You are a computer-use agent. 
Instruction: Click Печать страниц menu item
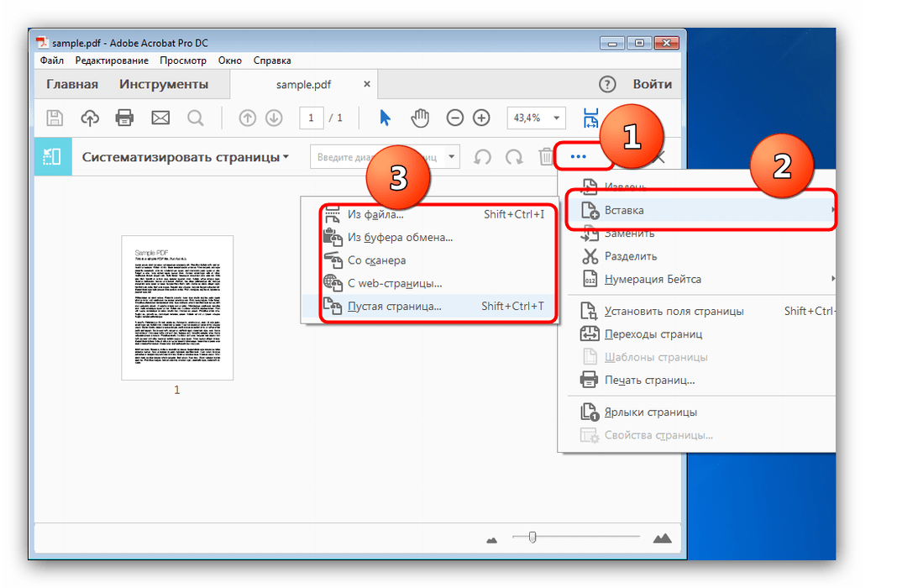tap(649, 380)
